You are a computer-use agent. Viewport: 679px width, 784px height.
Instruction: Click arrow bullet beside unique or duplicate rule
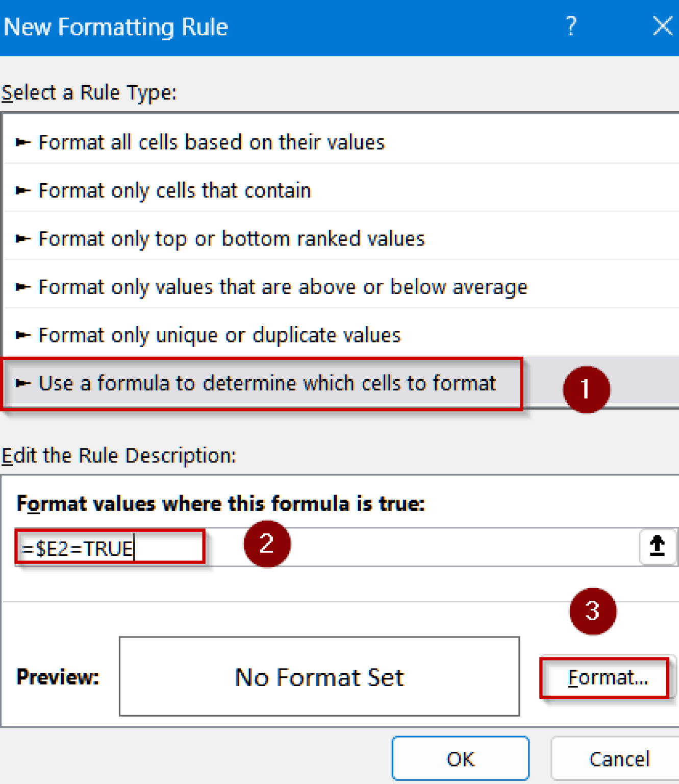point(23,335)
